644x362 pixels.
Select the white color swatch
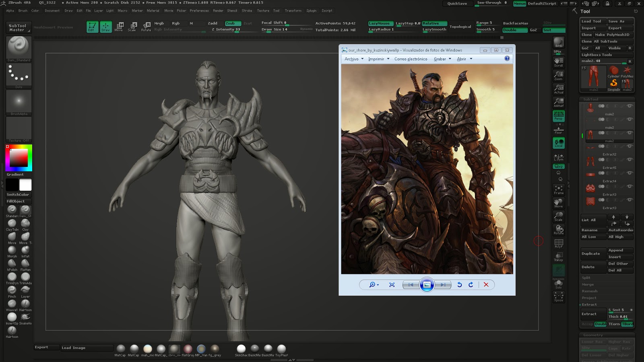click(x=25, y=185)
